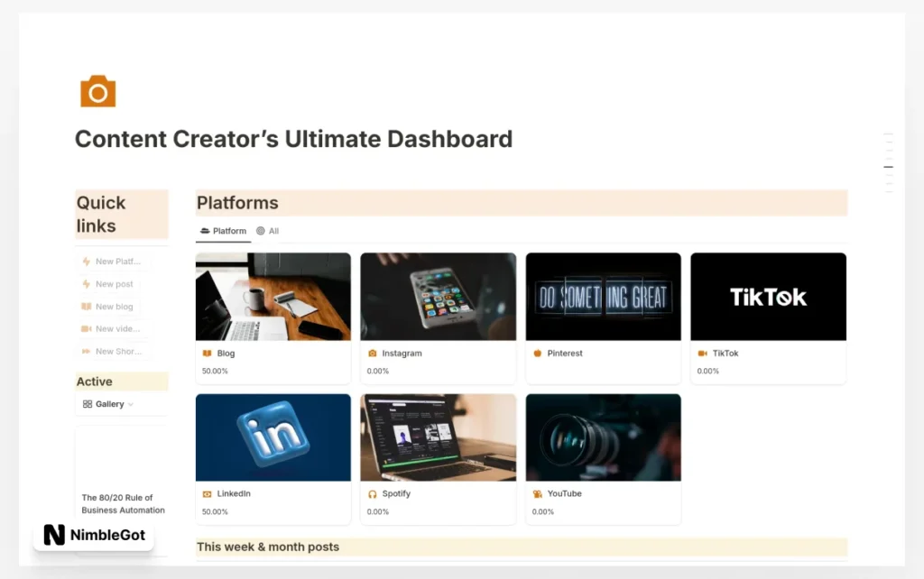Click the icon beside New Shor...
The image size is (924, 579).
[x=87, y=351]
